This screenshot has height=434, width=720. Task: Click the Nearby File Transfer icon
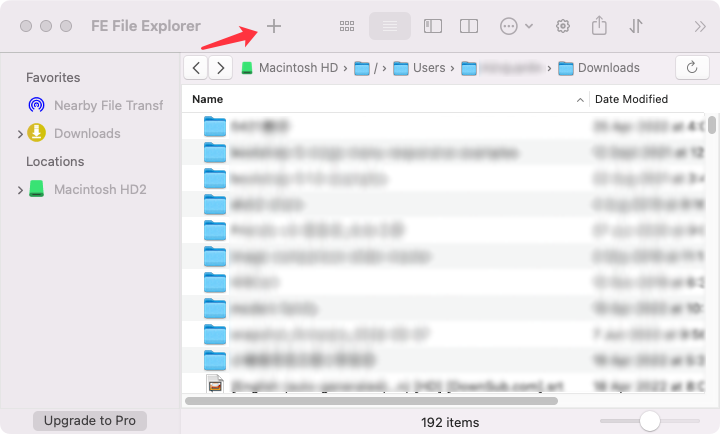(x=37, y=105)
